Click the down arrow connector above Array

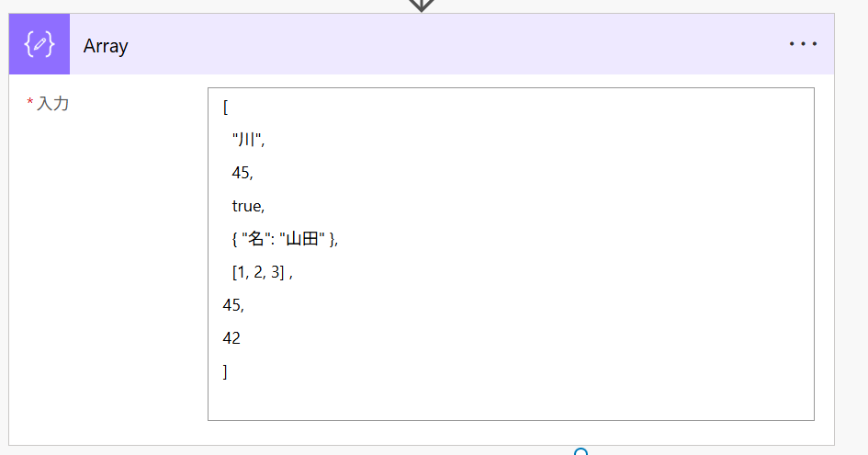(x=421, y=5)
